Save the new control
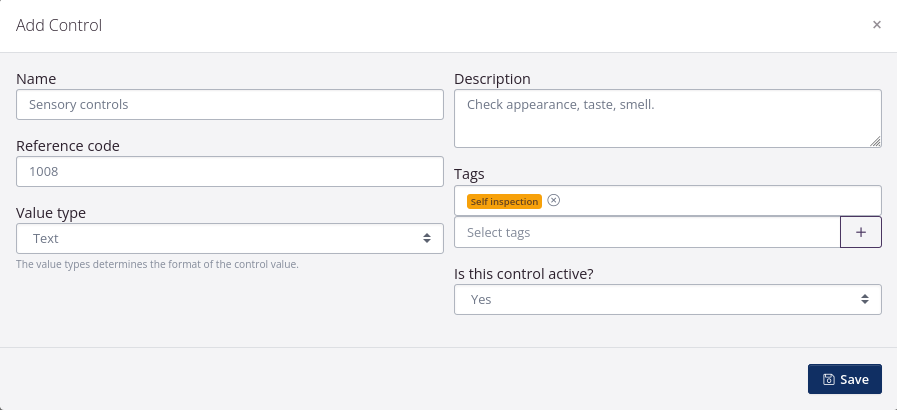This screenshot has width=897, height=410. coord(844,380)
